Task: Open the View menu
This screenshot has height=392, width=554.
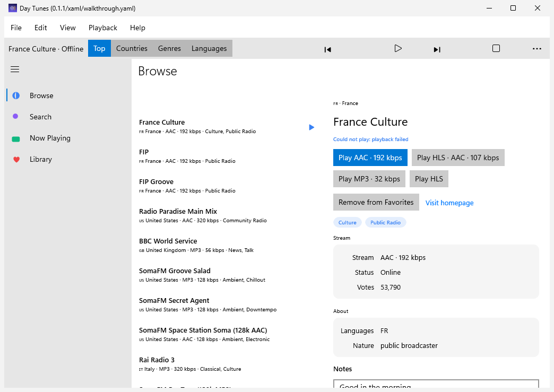Action: click(67, 28)
